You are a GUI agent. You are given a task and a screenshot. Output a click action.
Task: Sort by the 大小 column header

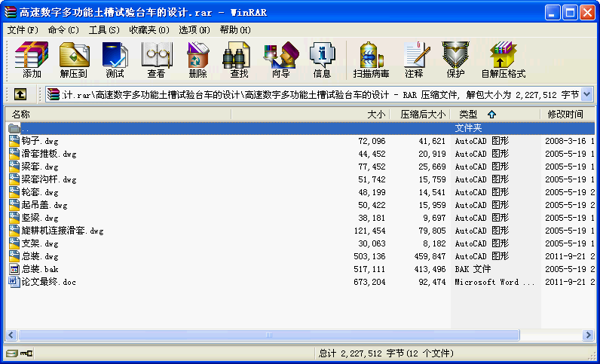point(311,114)
